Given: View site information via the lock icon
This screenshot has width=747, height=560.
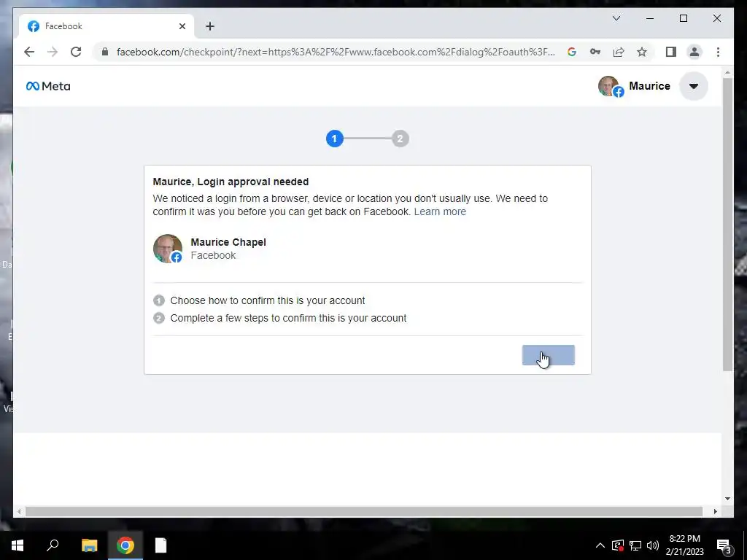Looking at the screenshot, I should click(105, 52).
